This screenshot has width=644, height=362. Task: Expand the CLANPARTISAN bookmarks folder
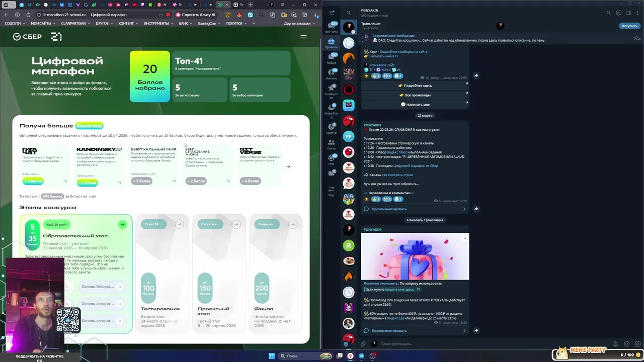click(75, 23)
